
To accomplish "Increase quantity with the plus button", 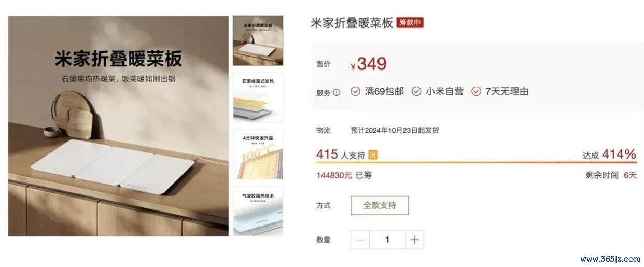I will [414, 240].
